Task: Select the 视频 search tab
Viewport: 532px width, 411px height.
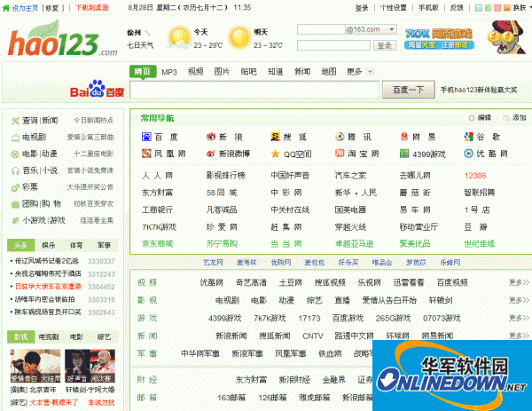Action: [196, 72]
